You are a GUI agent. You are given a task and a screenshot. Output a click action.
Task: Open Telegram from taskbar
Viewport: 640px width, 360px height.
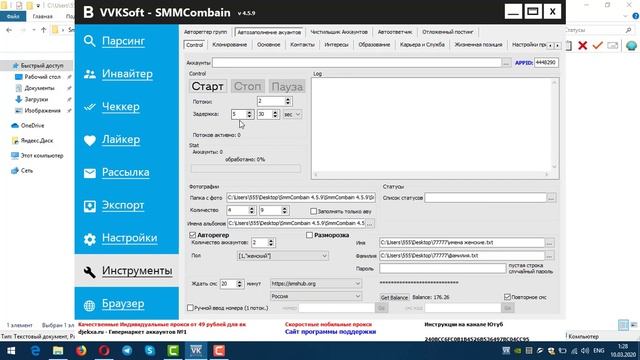point(127,351)
